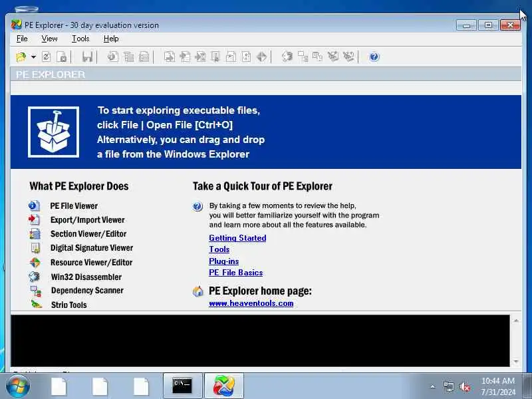The width and height of the screenshot is (532, 399).
Task: Click the 'Section Viewer/Editor' text
Action: click(x=88, y=234)
